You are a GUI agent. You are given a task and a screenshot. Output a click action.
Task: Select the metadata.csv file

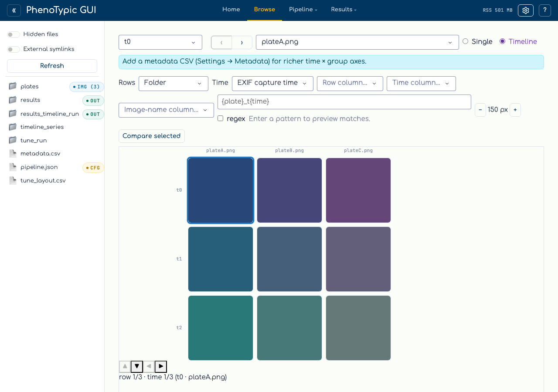(40, 154)
